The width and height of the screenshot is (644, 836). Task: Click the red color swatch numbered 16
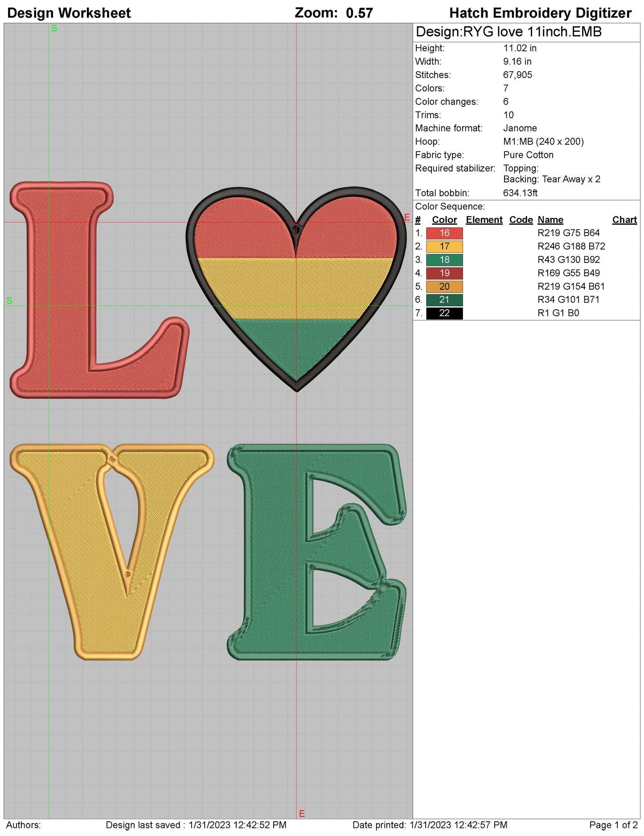tap(444, 233)
